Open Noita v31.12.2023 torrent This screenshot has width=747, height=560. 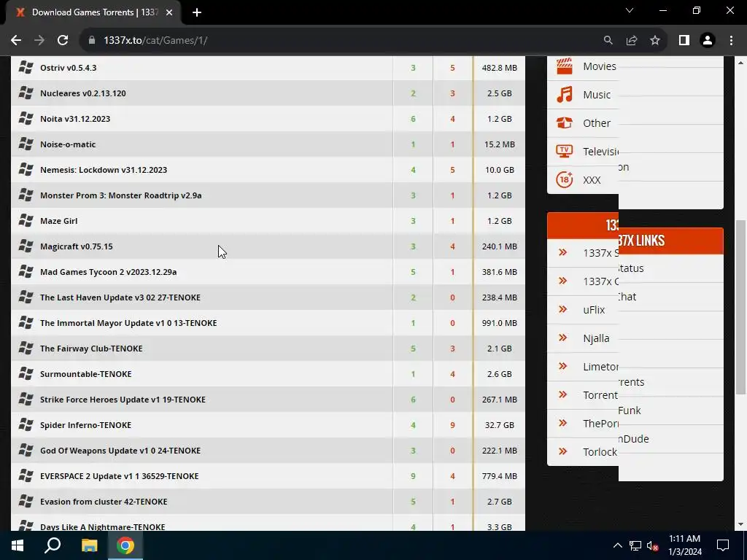[x=75, y=119]
